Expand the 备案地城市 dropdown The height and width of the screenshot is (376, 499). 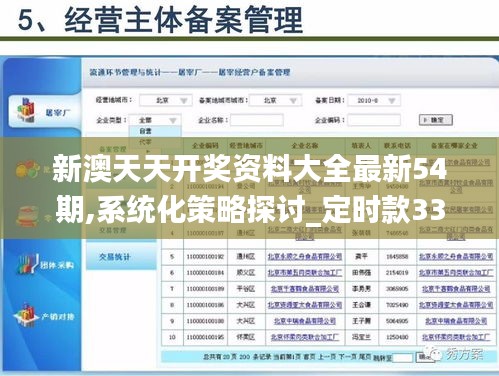pyautogui.click(x=275, y=100)
